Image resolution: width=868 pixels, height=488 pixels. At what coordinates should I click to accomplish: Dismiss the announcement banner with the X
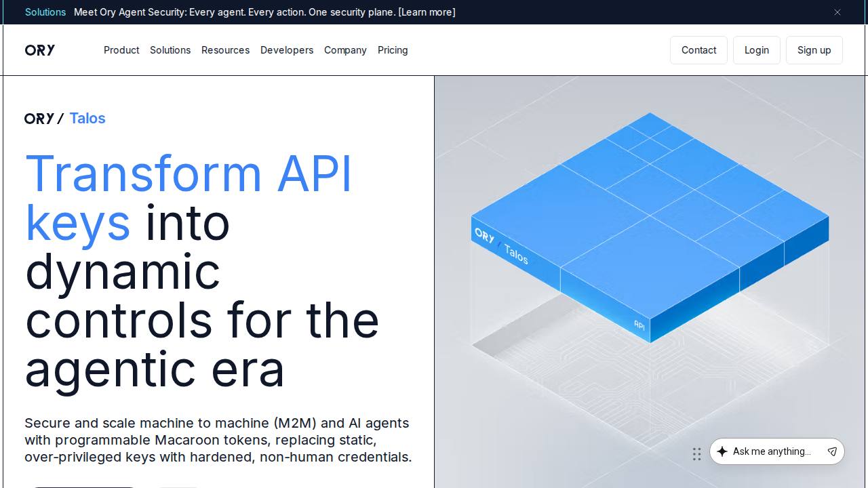pyautogui.click(x=837, y=12)
